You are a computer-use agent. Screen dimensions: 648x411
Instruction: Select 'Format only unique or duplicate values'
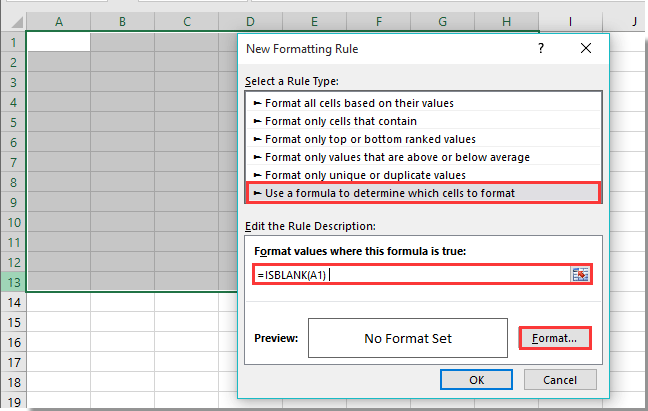tap(358, 175)
